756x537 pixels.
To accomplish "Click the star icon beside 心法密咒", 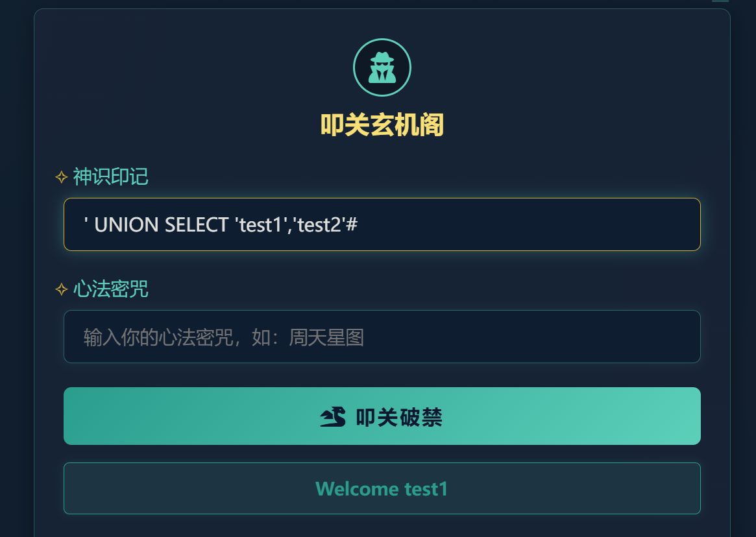I will point(62,289).
